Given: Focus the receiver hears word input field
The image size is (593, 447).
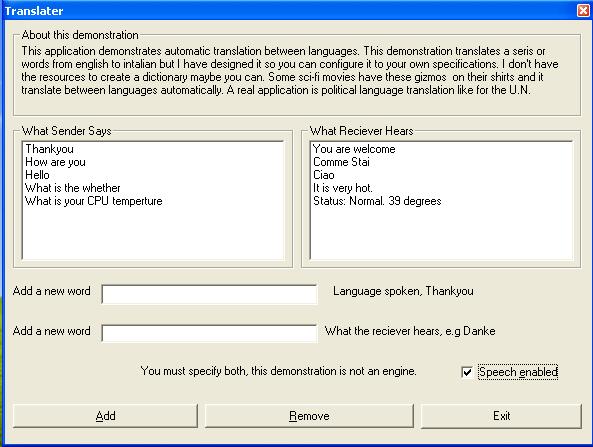Looking at the screenshot, I should (x=209, y=334).
